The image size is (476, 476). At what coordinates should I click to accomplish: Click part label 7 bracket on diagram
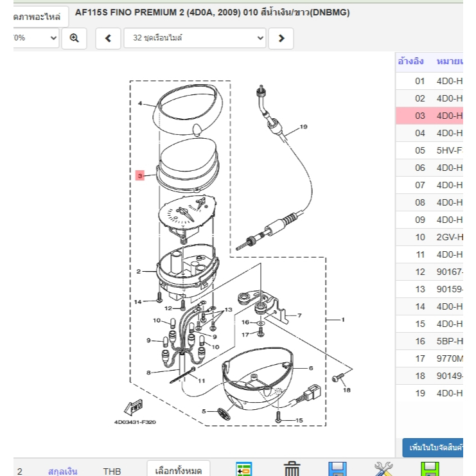click(x=299, y=315)
